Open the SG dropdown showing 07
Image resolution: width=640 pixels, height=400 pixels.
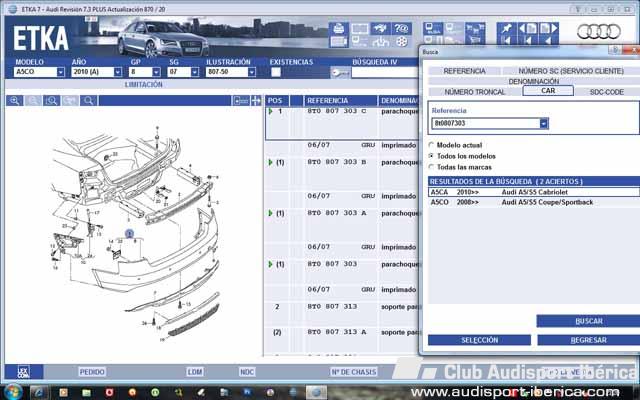tap(195, 72)
